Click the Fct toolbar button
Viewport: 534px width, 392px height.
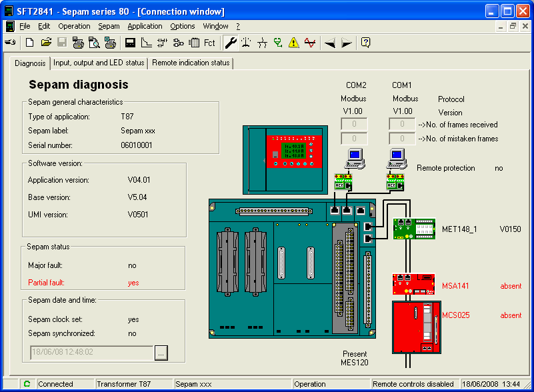pyautogui.click(x=209, y=43)
